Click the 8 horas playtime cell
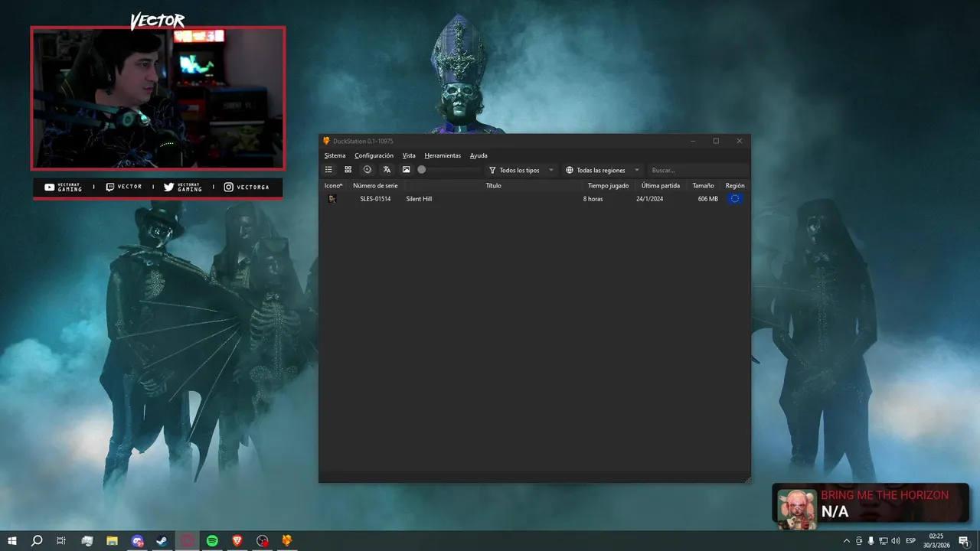This screenshot has height=551, width=980. [593, 199]
